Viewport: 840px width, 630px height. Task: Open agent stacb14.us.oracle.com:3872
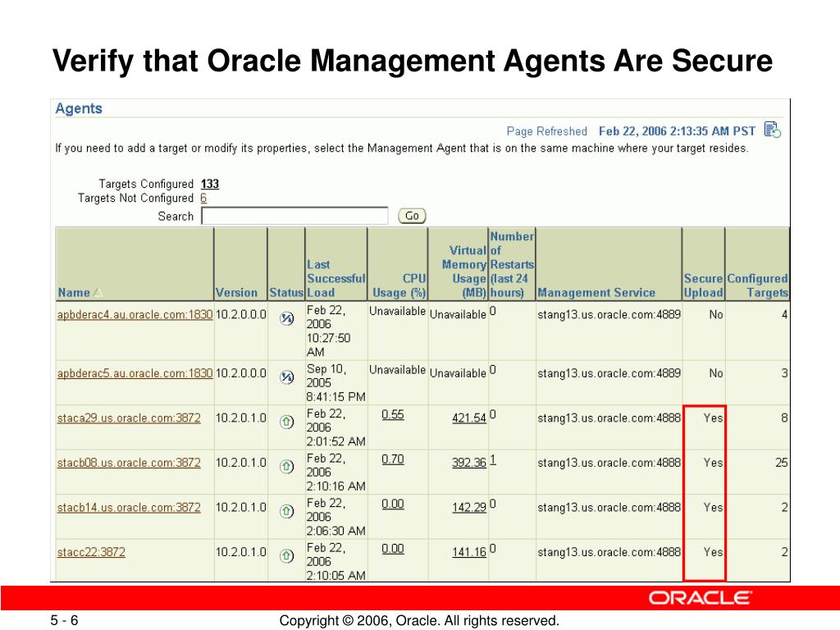pyautogui.click(x=129, y=507)
